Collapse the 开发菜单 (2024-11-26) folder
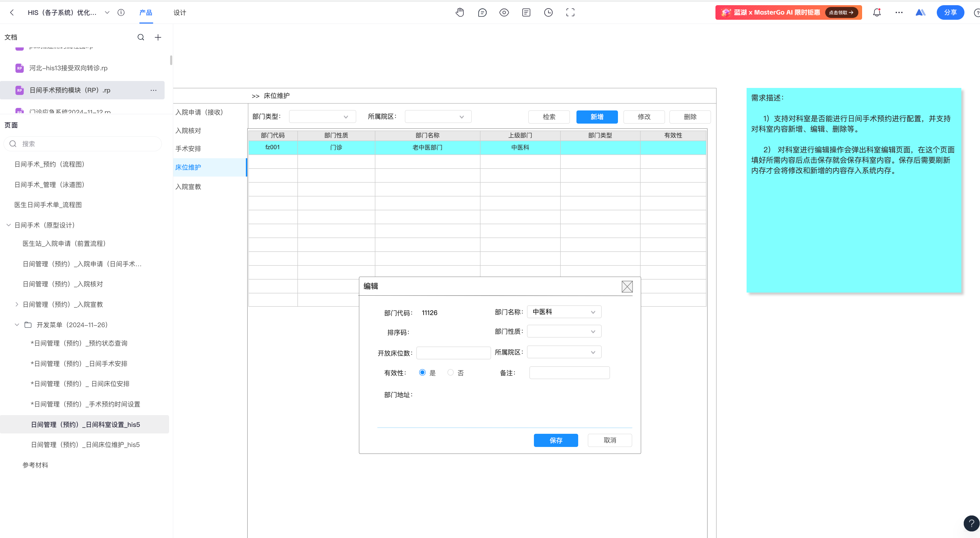 pos(17,325)
